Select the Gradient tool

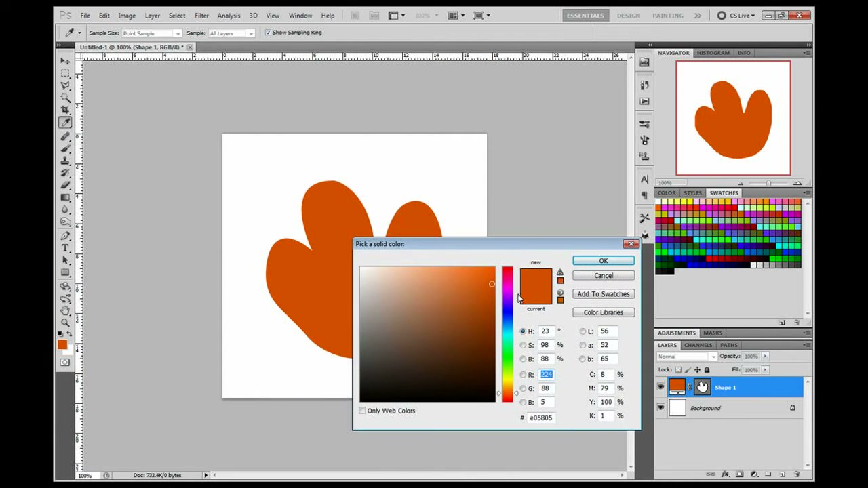coord(65,197)
